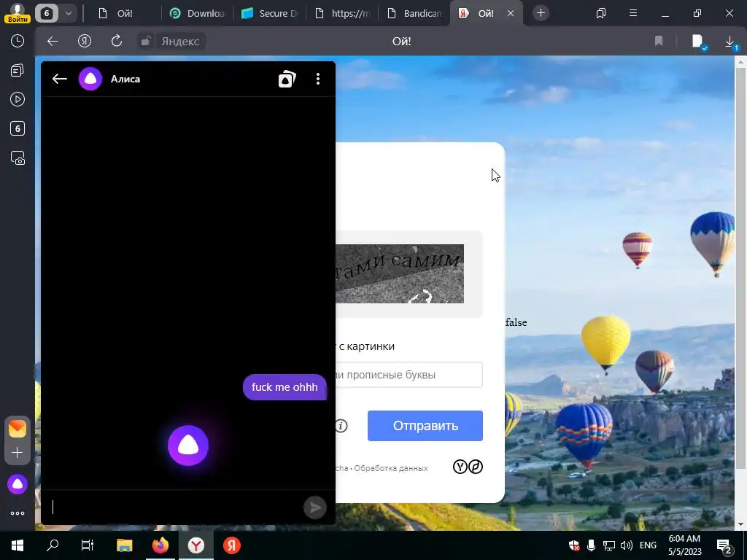The image size is (747, 560).
Task: Open a new tab with plus button
Action: (541, 13)
